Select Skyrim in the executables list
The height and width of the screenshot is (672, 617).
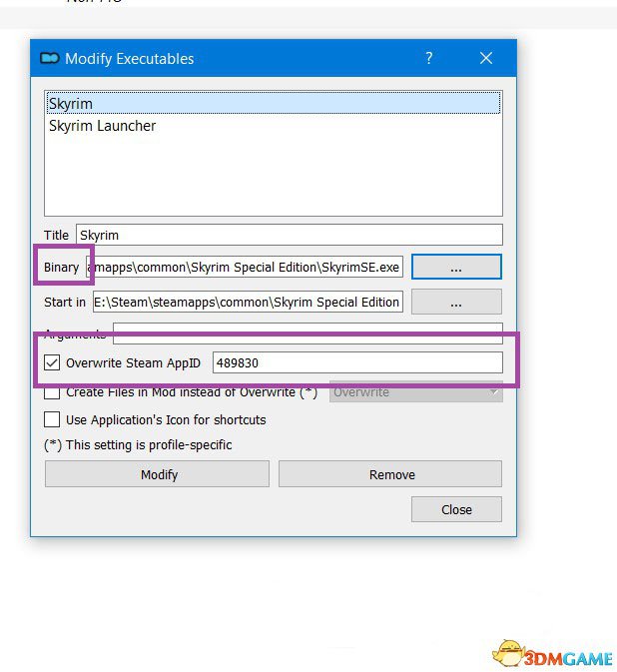[273, 103]
